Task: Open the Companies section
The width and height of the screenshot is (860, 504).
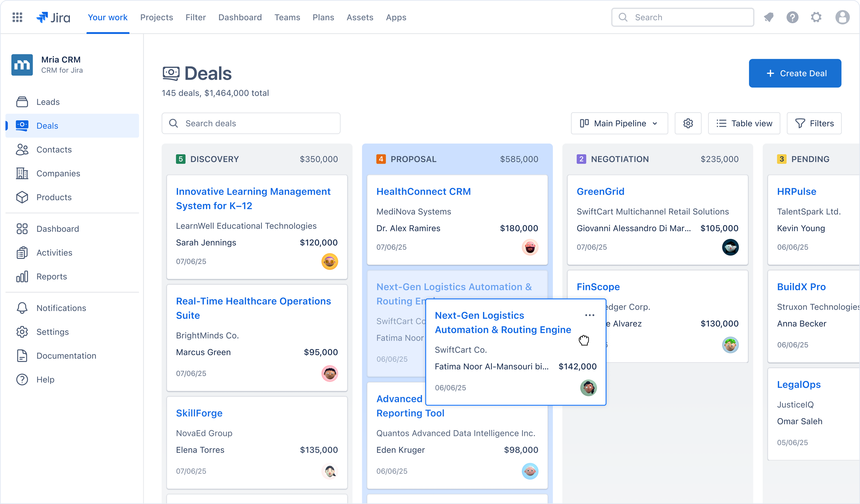Action: pyautogui.click(x=58, y=173)
